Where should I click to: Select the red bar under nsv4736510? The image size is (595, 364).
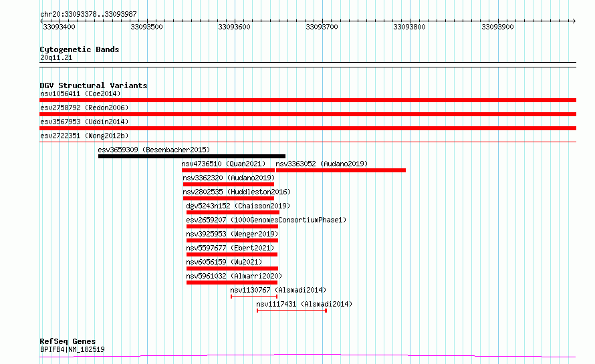(x=228, y=170)
